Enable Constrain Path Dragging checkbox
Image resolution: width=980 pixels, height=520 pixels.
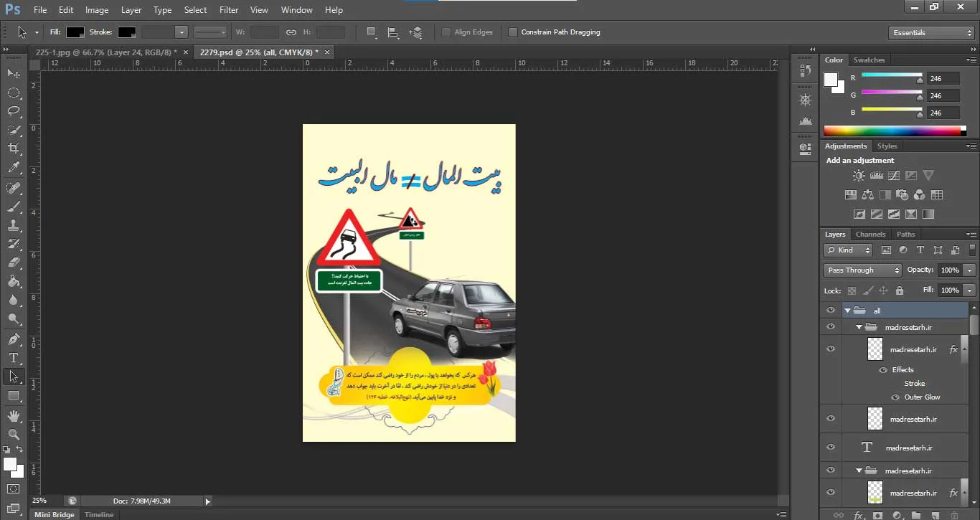[512, 32]
